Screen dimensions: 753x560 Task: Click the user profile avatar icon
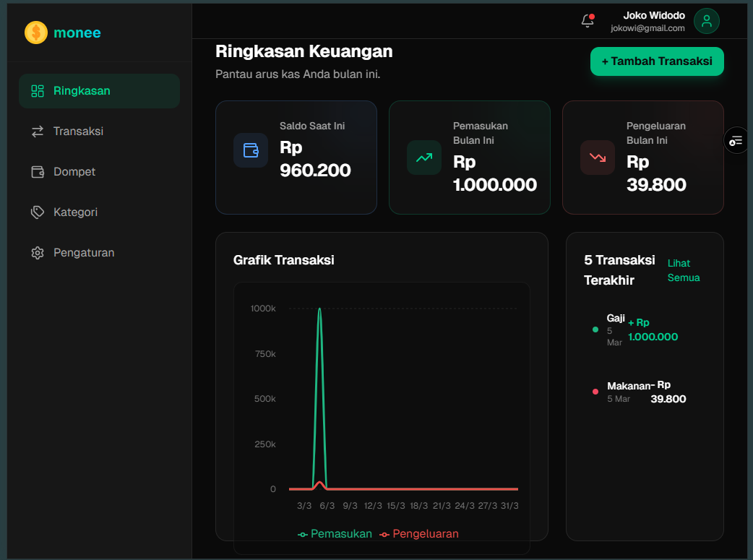tap(706, 21)
